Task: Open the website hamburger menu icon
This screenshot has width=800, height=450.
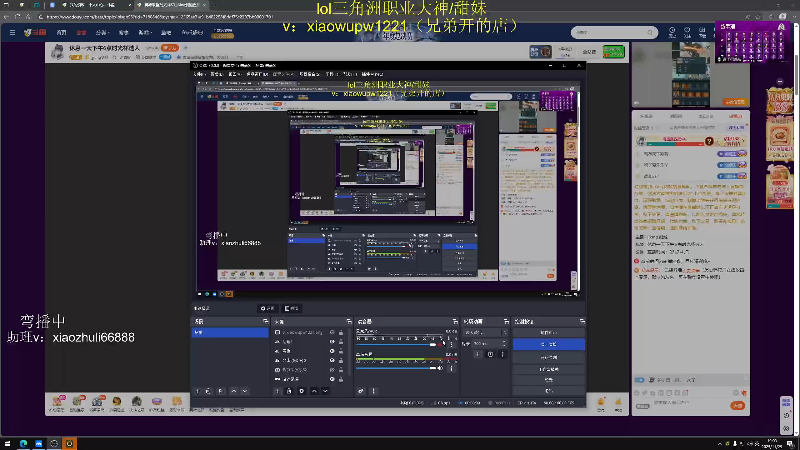Action: [12, 33]
